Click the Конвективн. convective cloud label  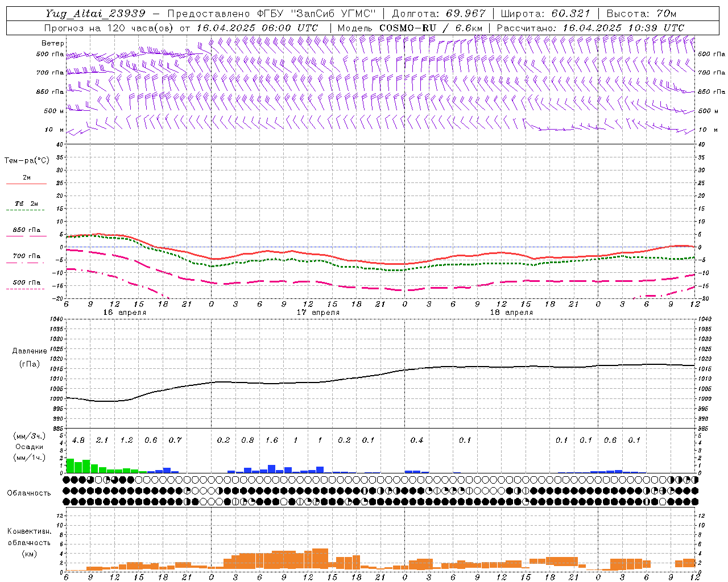(29, 531)
